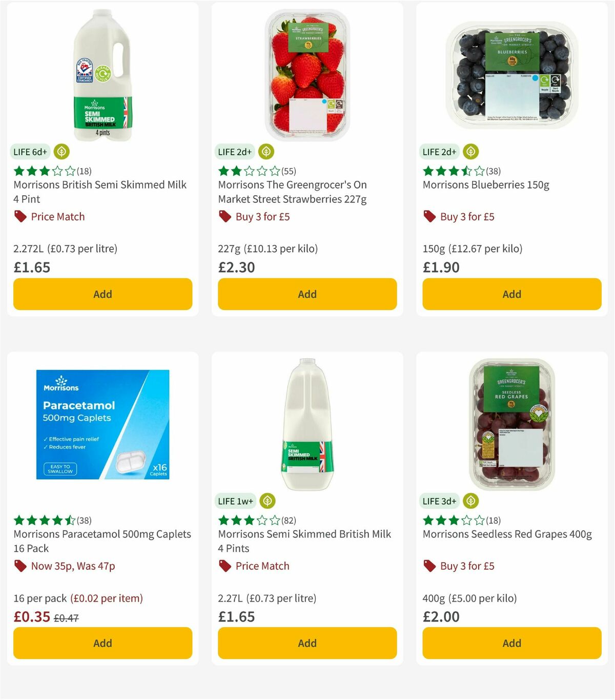Image resolution: width=615 pixels, height=700 pixels.
Task: Click the red price tag icon beside Price Match
Action: [20, 216]
